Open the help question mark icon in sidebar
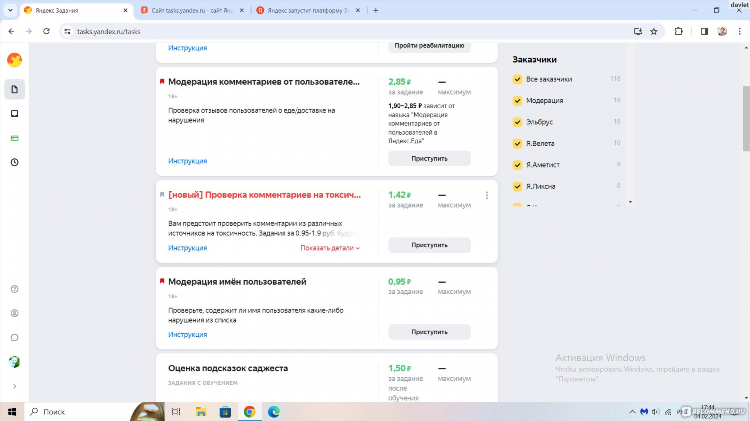750x421 pixels. click(14, 289)
